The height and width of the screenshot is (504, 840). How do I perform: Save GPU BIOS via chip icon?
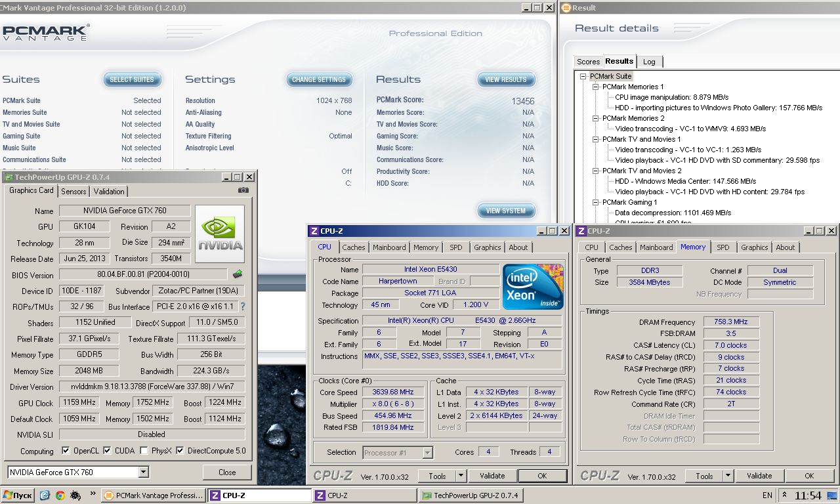tap(238, 274)
